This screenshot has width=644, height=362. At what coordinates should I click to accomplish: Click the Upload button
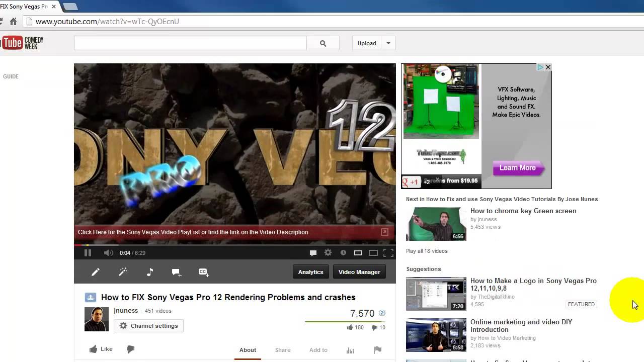point(367,43)
